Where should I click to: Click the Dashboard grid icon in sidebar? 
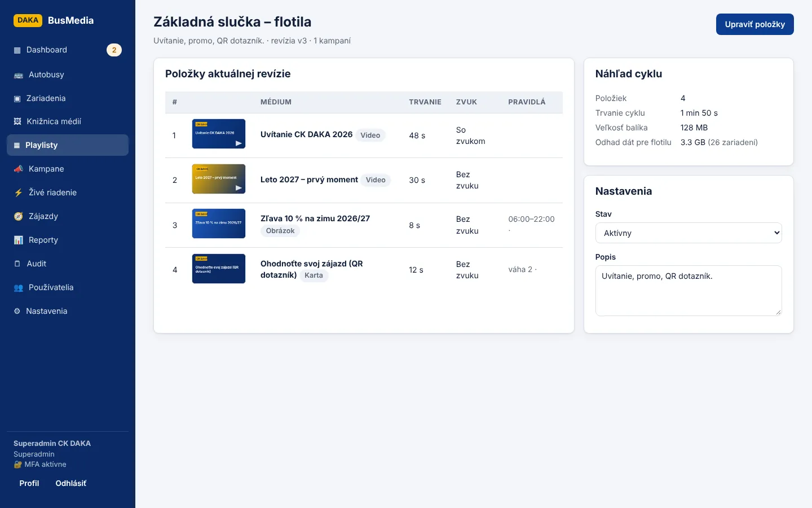(x=17, y=50)
